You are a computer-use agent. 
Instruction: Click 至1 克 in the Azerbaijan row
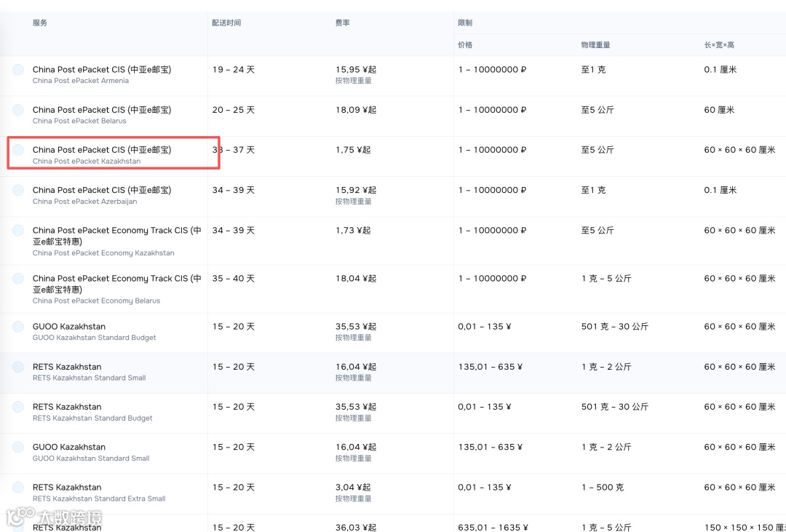pyautogui.click(x=594, y=190)
